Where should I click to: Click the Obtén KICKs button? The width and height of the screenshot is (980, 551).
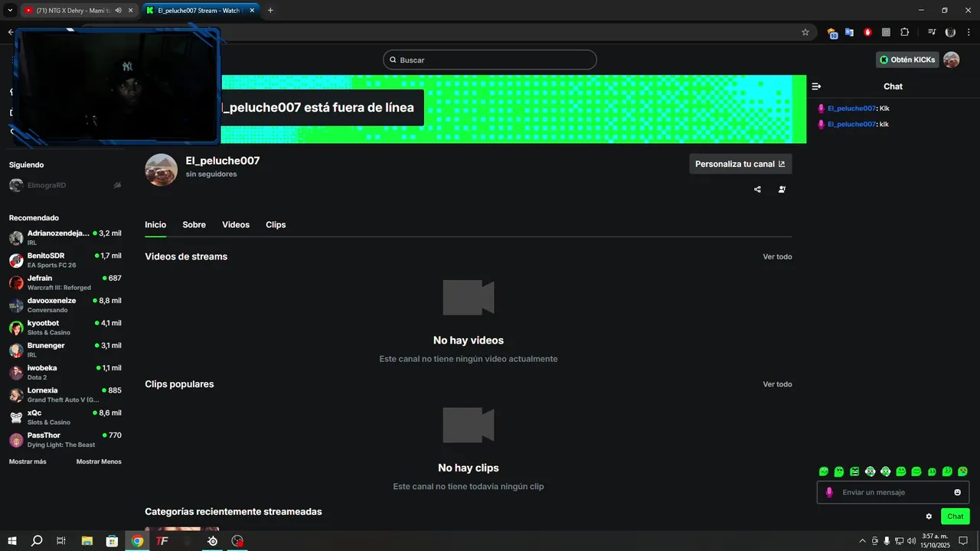click(x=907, y=60)
